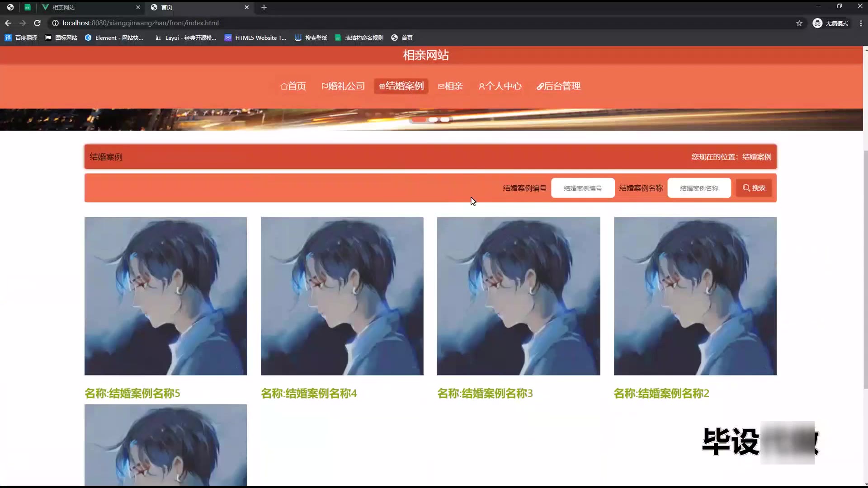
Task: Open the Chrome three-dot menu
Action: pos(861,23)
